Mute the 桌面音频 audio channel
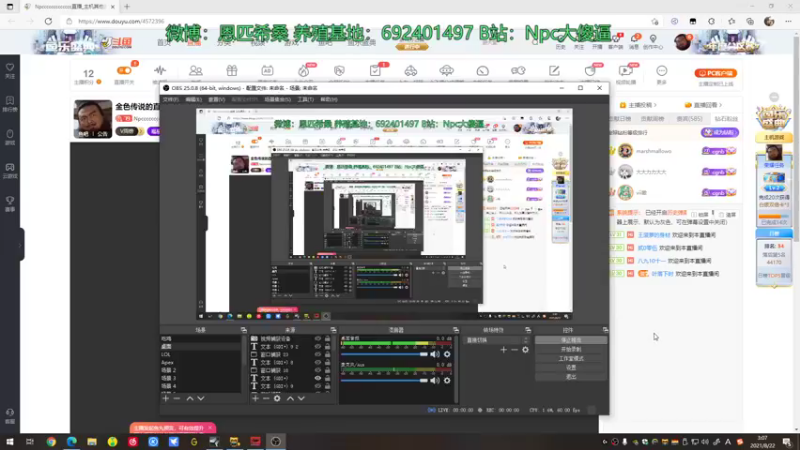800x450 pixels. 435,354
